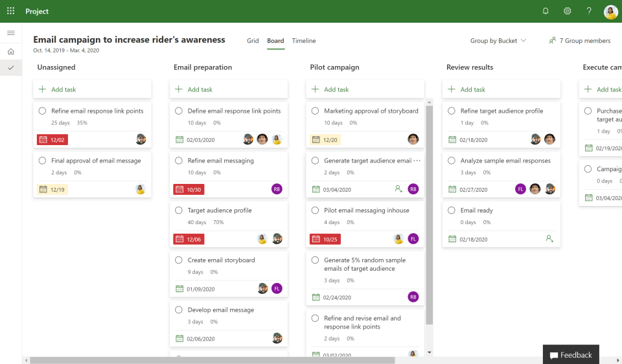This screenshot has width=622, height=364.
Task: Click FL avatar on Analyze sample email responses
Action: point(520,189)
